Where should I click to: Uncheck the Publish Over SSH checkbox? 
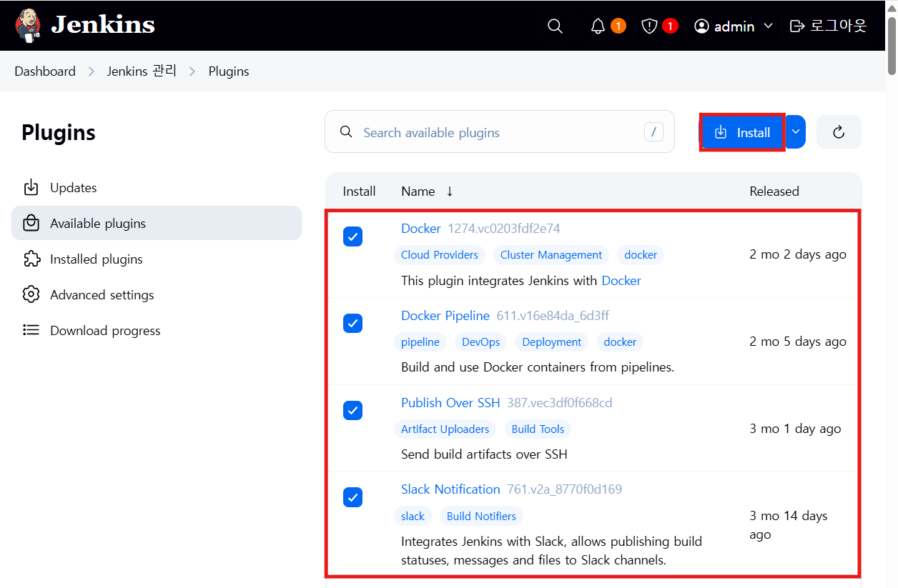(x=352, y=411)
